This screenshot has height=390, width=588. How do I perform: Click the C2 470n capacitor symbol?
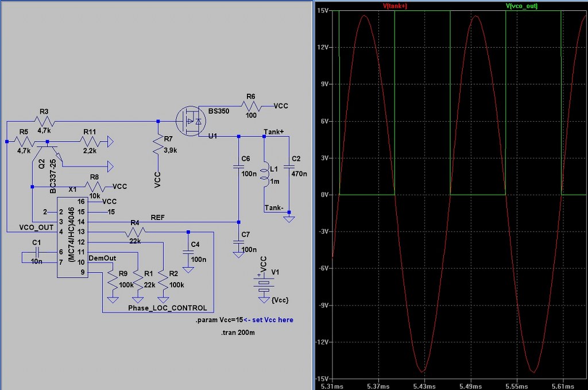tap(288, 167)
